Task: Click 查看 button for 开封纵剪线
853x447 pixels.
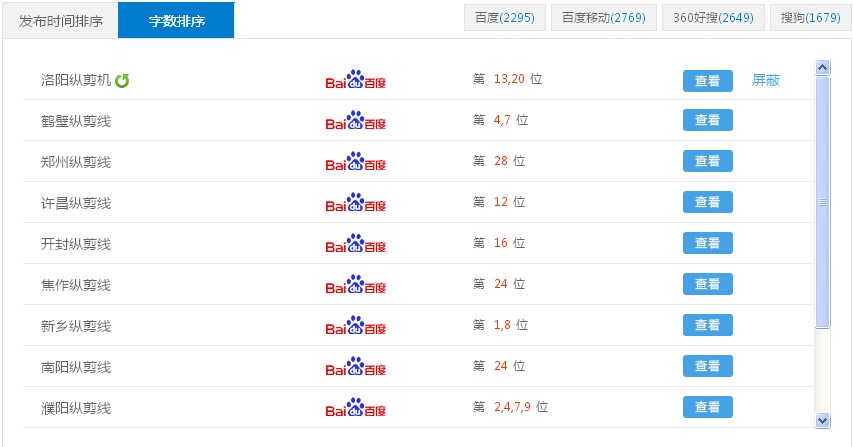Action: [x=708, y=243]
